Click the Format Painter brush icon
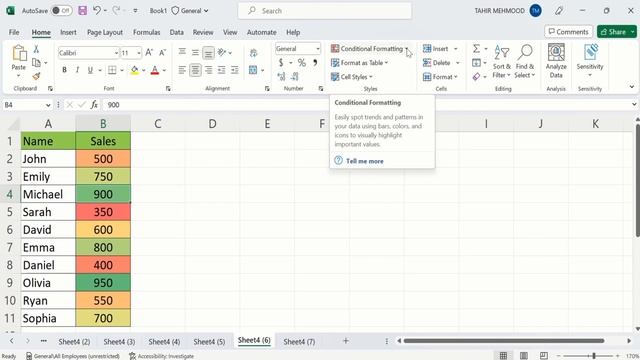640x360 pixels. 36,76
